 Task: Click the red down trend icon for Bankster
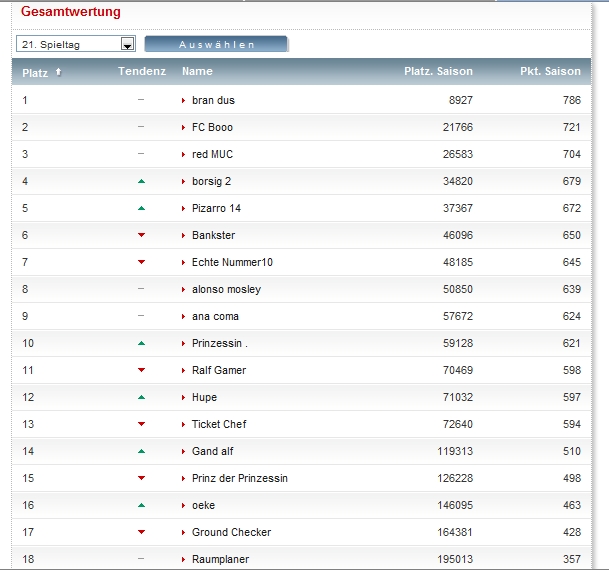[141, 235]
